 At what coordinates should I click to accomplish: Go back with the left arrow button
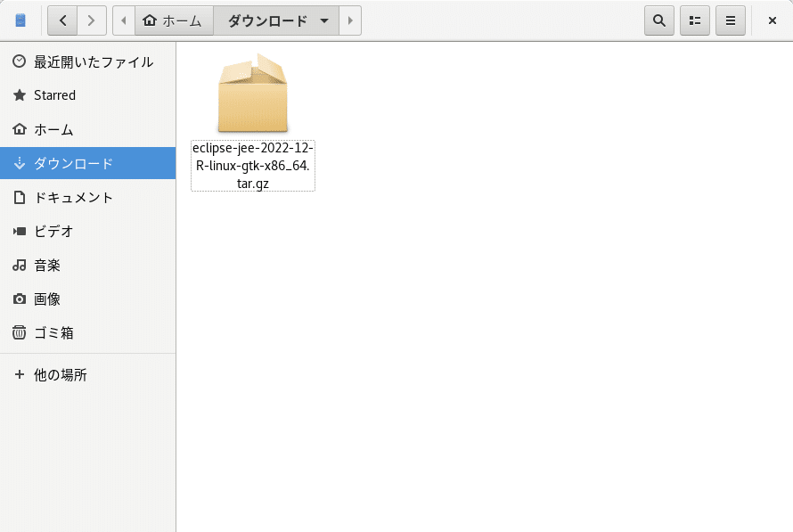coord(62,20)
